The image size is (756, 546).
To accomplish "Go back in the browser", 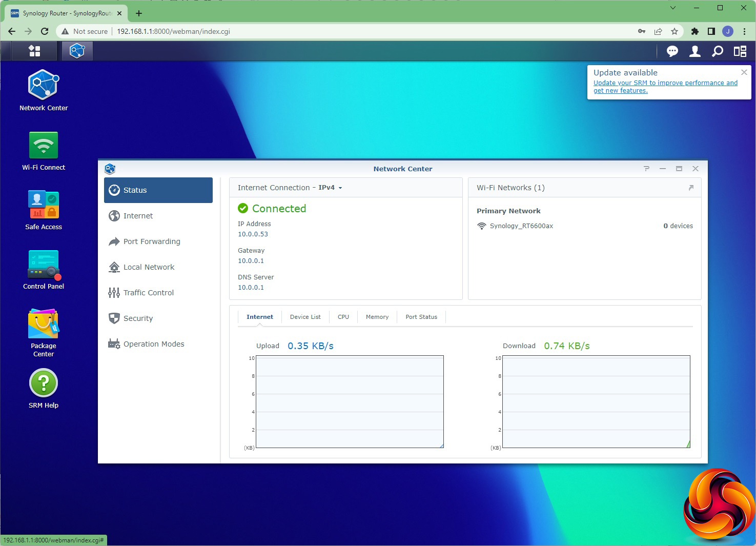I will coord(12,31).
